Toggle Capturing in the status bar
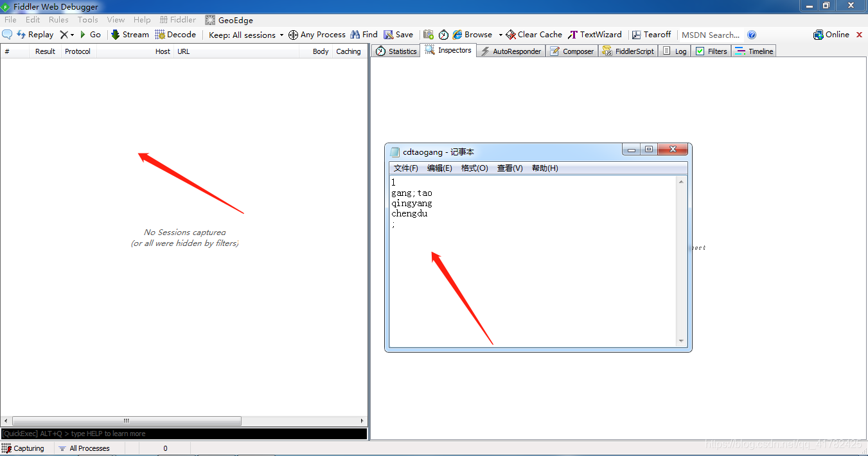The image size is (868, 456). [23, 448]
